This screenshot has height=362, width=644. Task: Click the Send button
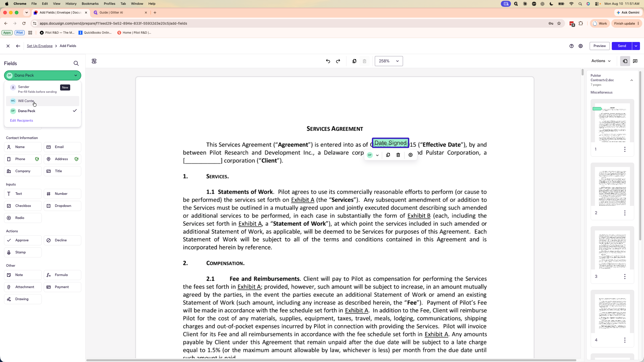(x=622, y=46)
